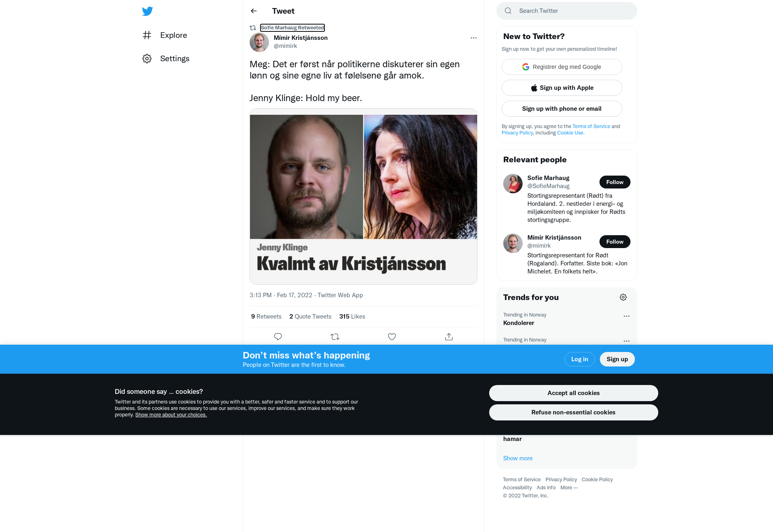773x532 pixels.
Task: Open Trends settings gear icon
Action: (623, 297)
